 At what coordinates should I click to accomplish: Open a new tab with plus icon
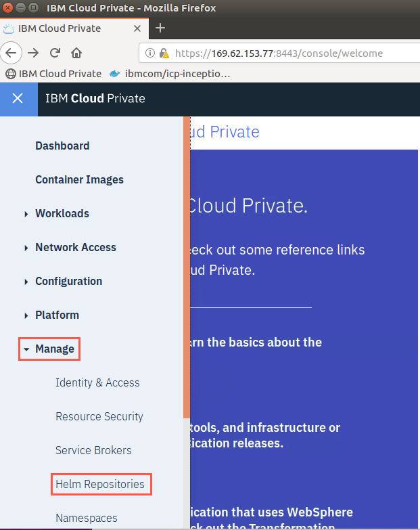tap(160, 28)
